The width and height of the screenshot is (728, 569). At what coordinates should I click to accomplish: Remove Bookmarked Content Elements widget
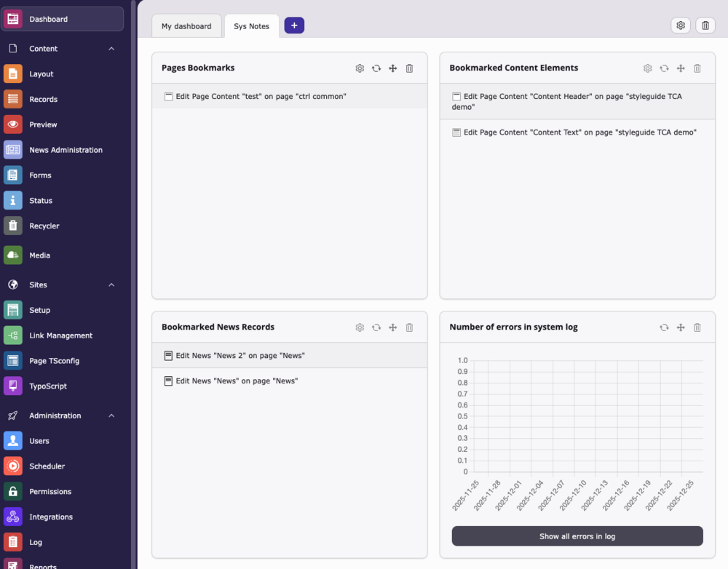click(x=697, y=68)
